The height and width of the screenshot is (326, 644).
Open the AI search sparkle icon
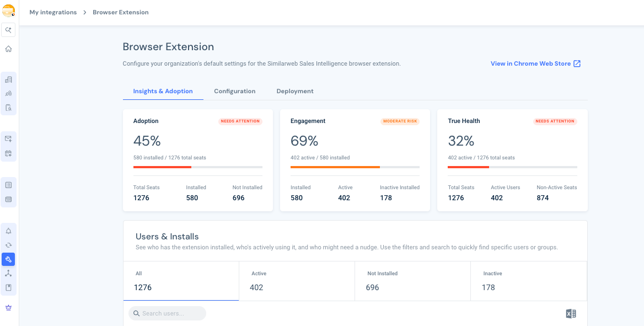pyautogui.click(x=8, y=30)
